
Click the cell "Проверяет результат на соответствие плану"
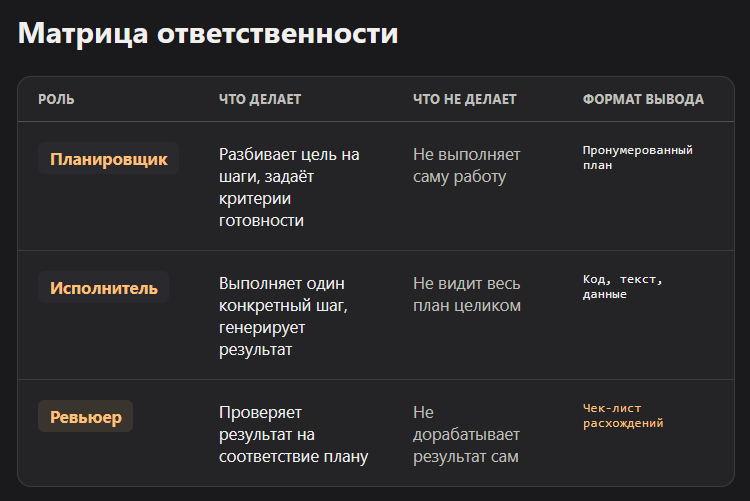[293, 434]
